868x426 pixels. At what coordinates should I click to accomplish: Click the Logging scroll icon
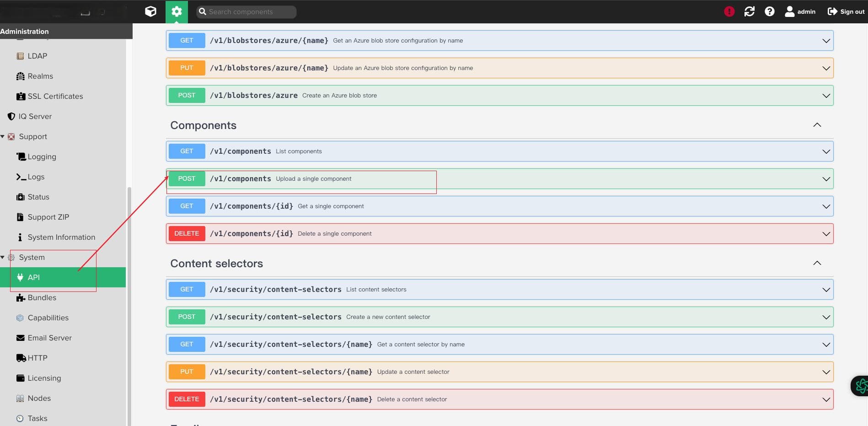pos(21,156)
